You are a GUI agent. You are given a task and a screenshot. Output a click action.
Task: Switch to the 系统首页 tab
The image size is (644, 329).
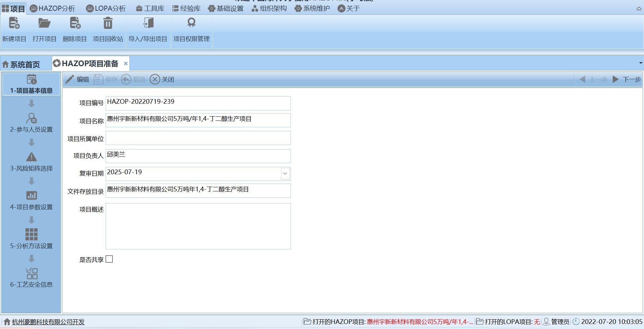(x=21, y=64)
